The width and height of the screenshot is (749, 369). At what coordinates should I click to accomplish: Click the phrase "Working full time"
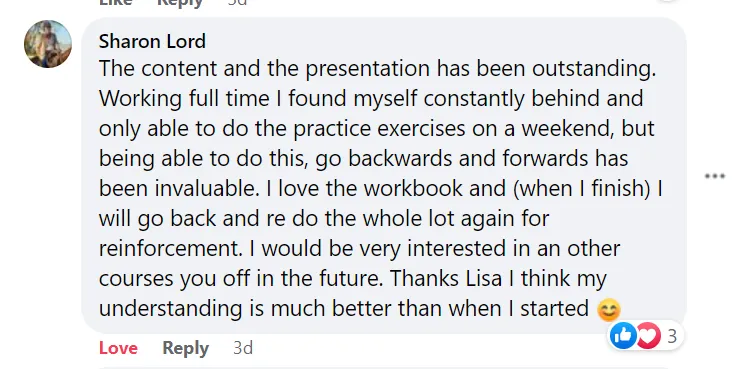point(184,99)
